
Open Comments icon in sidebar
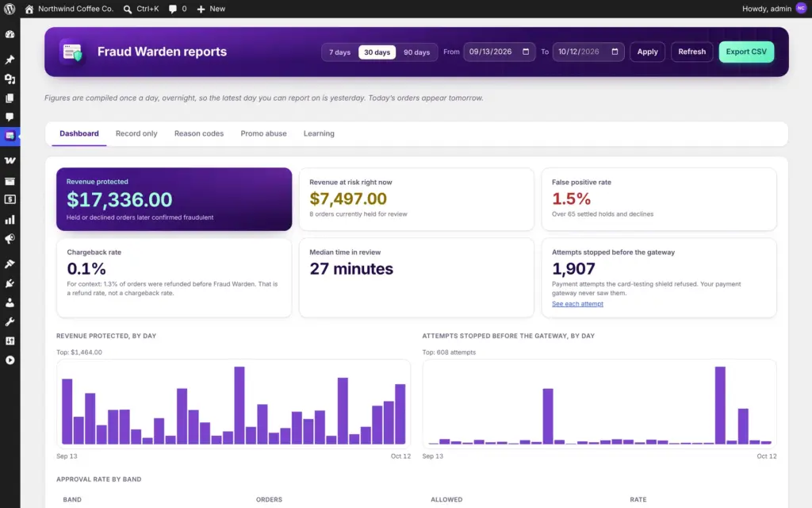(10, 117)
